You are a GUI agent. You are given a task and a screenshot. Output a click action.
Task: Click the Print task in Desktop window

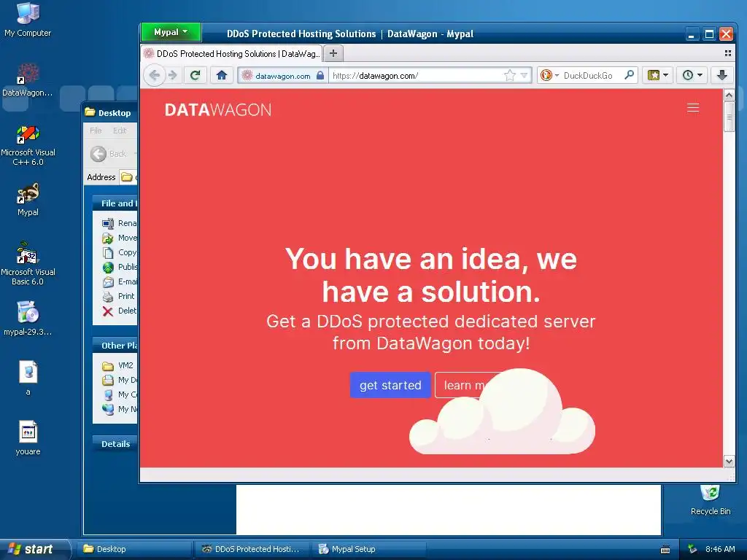[119, 296]
